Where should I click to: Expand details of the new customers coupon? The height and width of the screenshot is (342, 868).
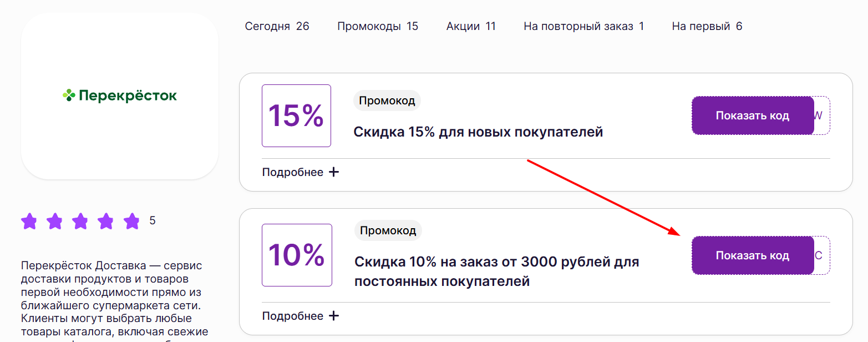293,172
